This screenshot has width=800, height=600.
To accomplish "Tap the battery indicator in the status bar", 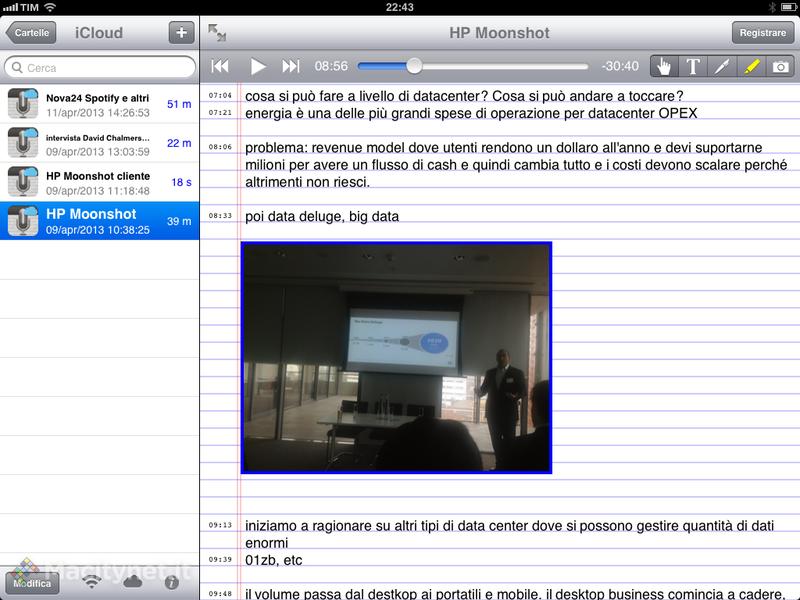I will pos(788,7).
